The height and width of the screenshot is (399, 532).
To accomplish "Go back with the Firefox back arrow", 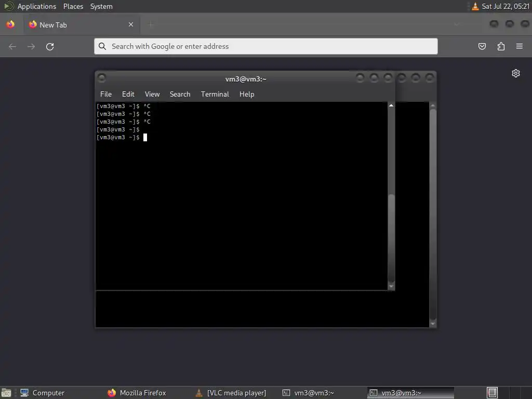I will 12,46.
